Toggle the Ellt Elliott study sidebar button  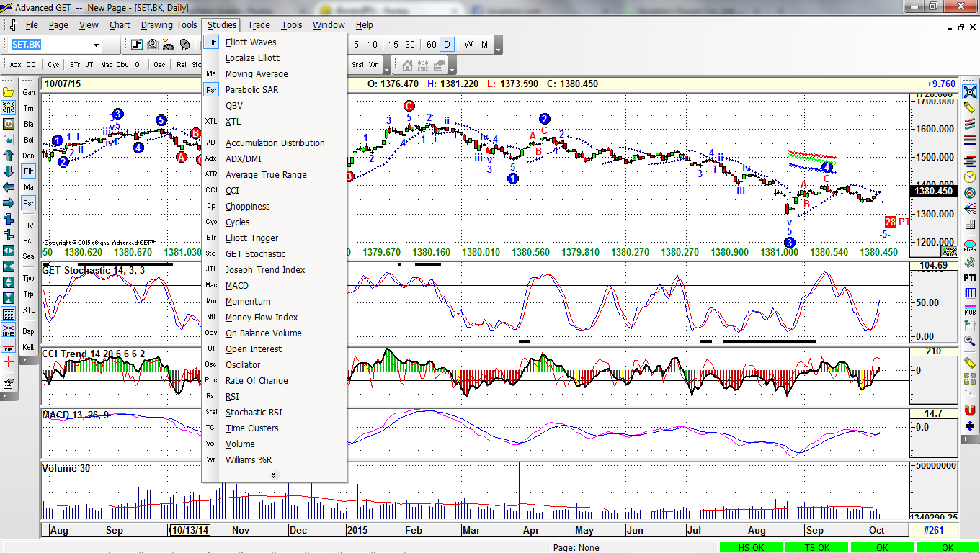coord(28,171)
